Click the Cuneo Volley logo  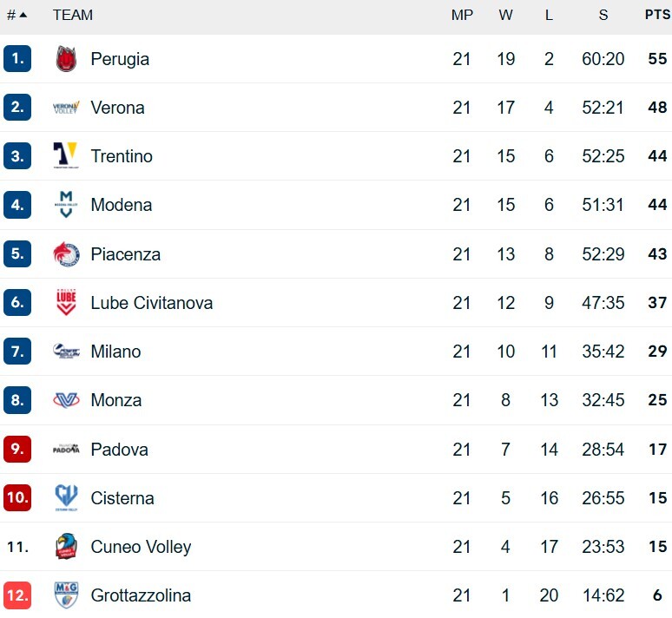point(66,547)
